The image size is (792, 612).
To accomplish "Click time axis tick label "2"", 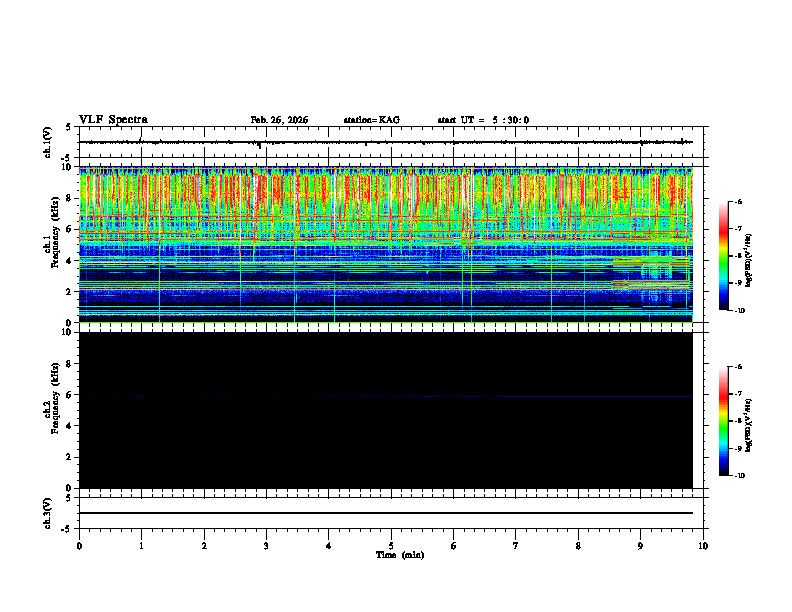I will coord(204,546).
